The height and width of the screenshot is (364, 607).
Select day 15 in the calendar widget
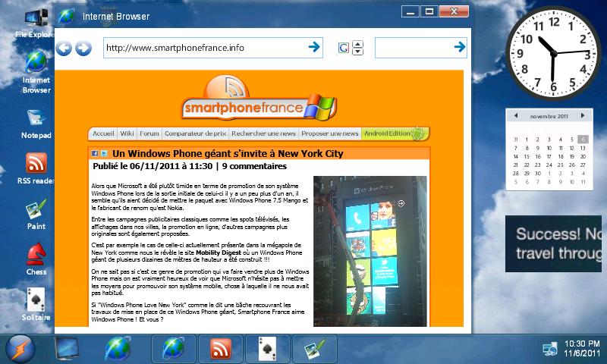527,157
